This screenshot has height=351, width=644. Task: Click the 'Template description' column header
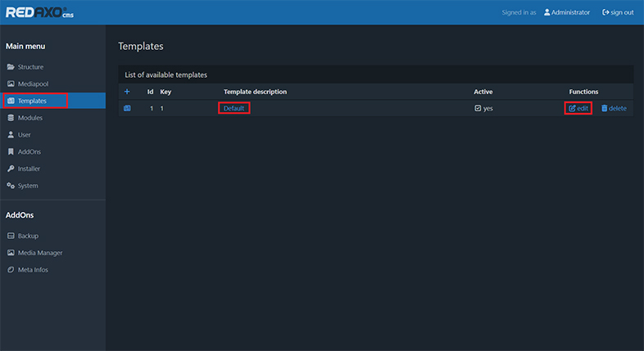pos(255,92)
